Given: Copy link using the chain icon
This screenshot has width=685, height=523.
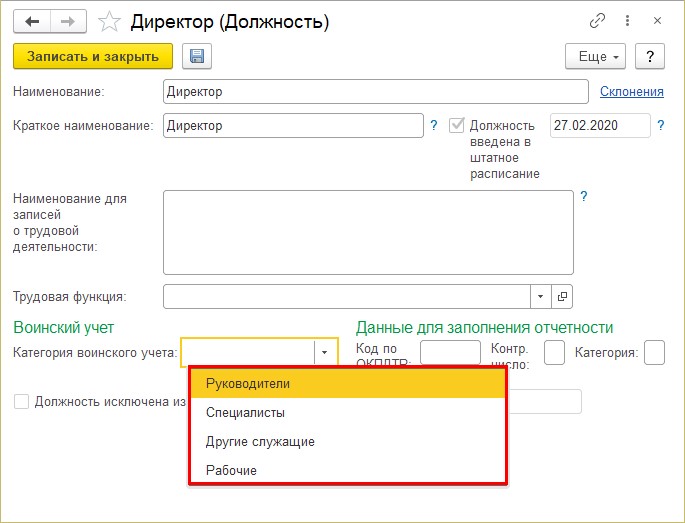Looking at the screenshot, I should click(597, 21).
